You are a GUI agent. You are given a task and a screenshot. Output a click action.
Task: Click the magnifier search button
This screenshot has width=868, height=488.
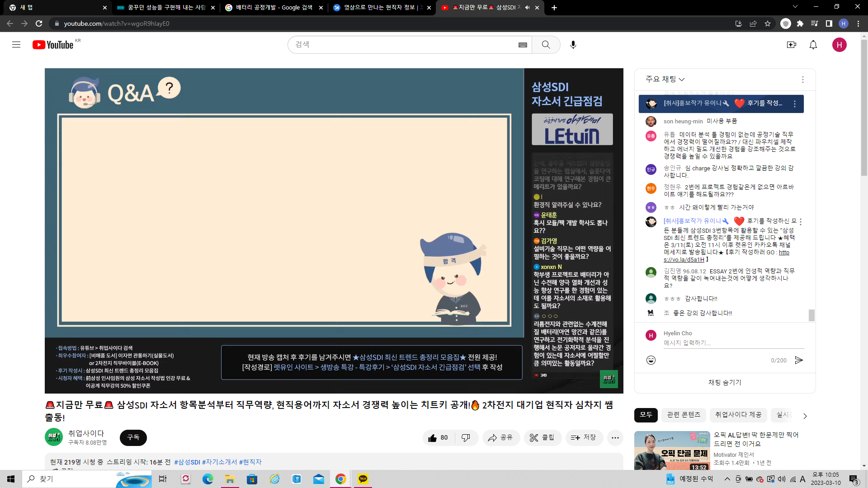pyautogui.click(x=546, y=45)
